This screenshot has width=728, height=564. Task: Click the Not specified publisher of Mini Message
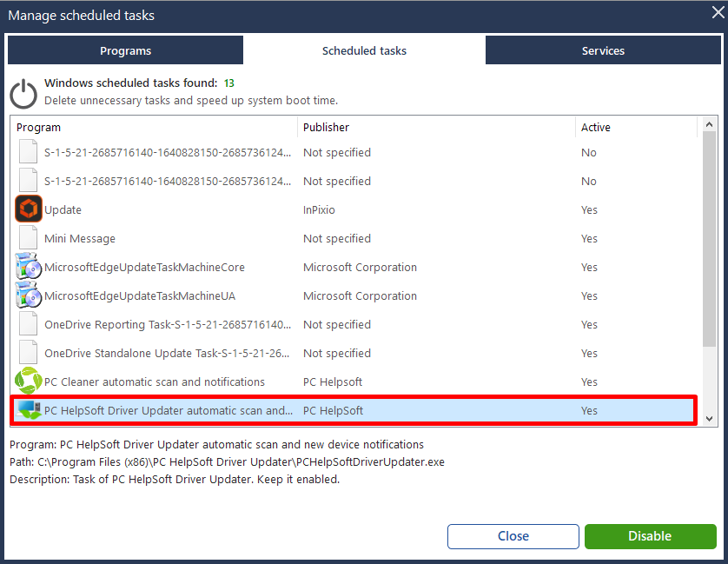coord(337,239)
